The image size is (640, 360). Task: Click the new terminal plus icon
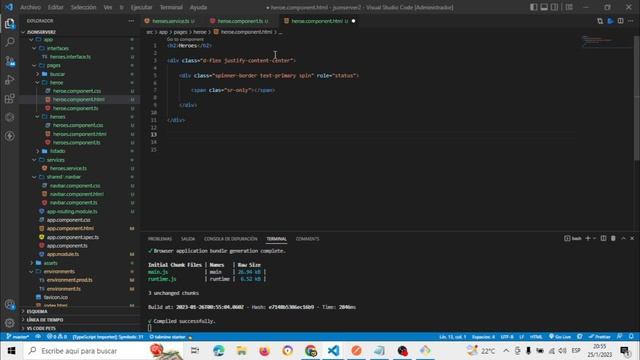[x=588, y=238]
